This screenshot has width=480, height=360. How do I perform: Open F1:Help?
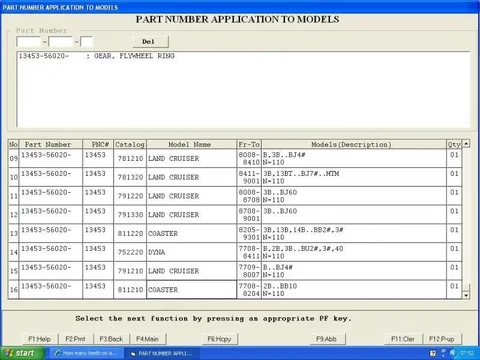click(40, 339)
